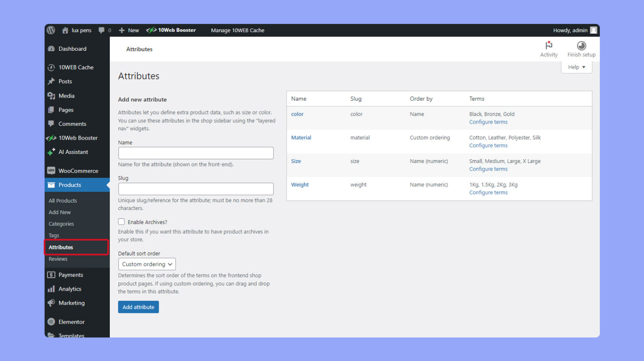Click Manage 10WEB Cache in the admin bar
This screenshot has width=644, height=361.
[238, 30]
